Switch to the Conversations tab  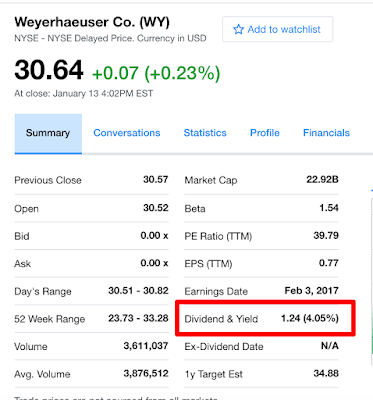(127, 133)
